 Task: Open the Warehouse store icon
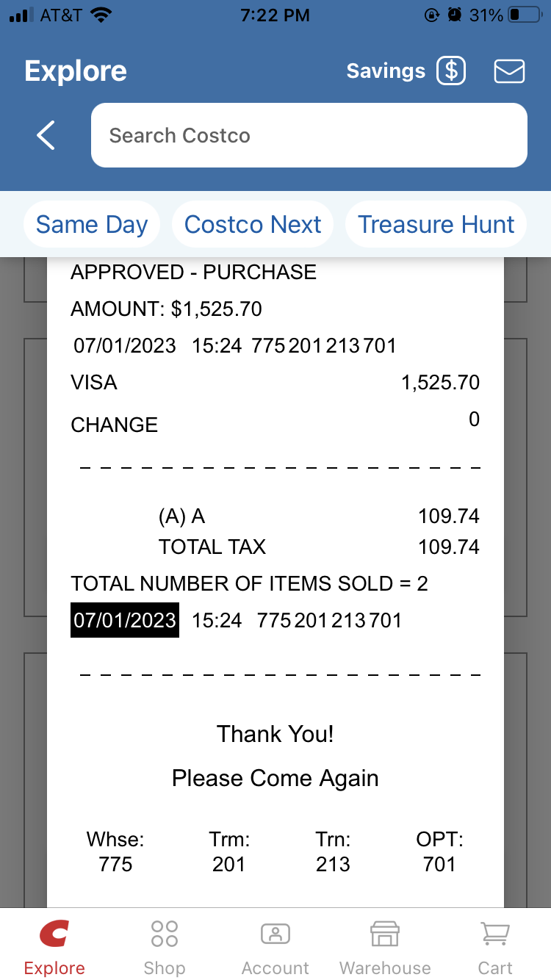click(x=385, y=934)
